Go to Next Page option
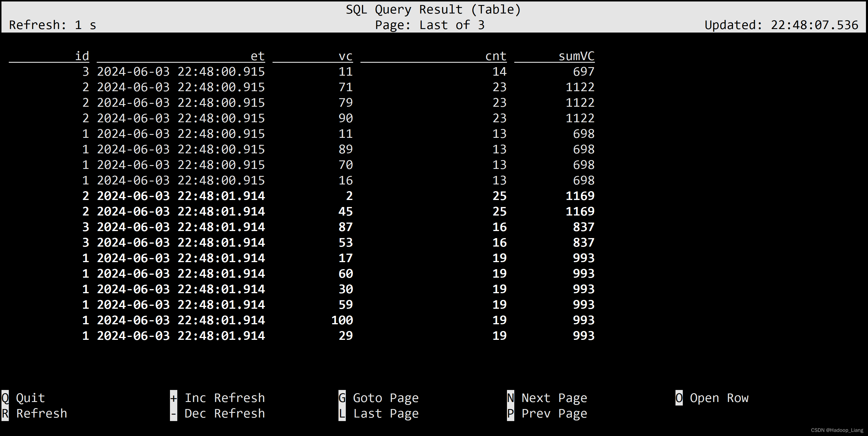The height and width of the screenshot is (436, 868). pyautogui.click(x=547, y=398)
